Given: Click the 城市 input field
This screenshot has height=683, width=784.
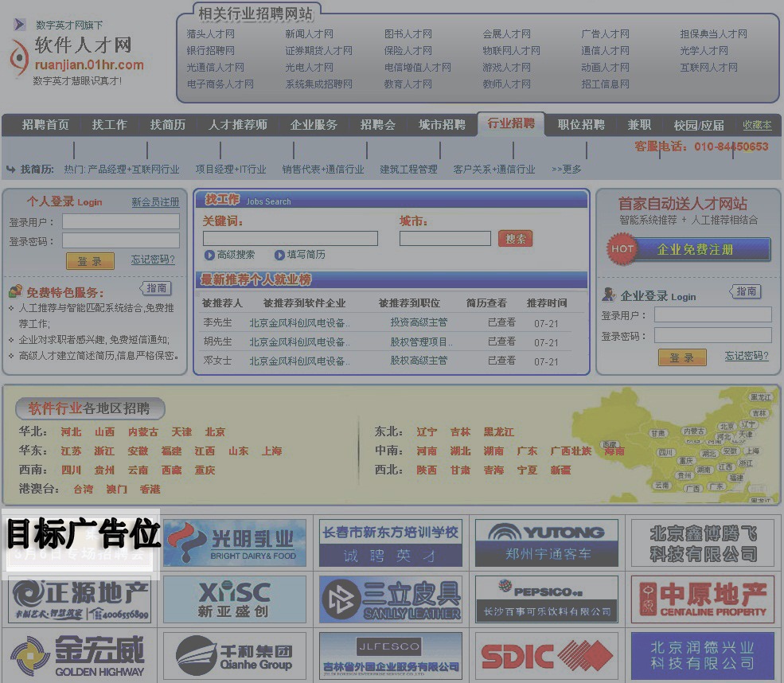Looking at the screenshot, I should tap(445, 238).
